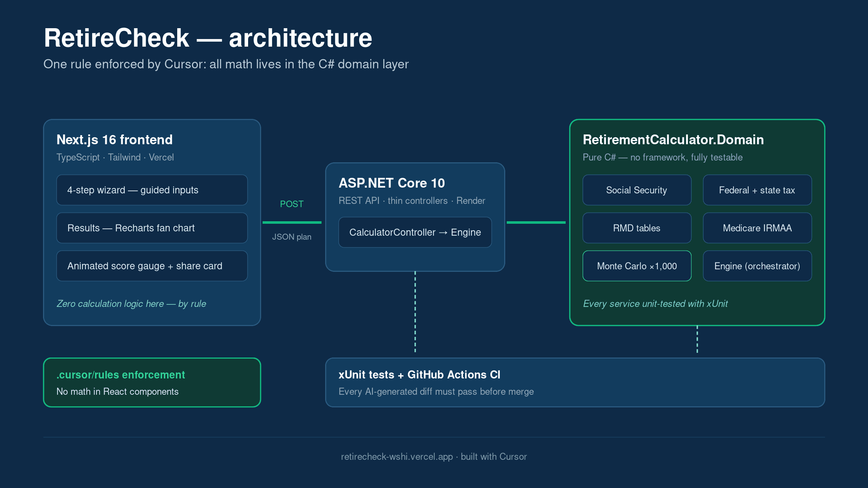Viewport: 868px width, 488px height.
Task: Select 'Every AI-generated diff must pass before merge'
Action: pos(436,391)
